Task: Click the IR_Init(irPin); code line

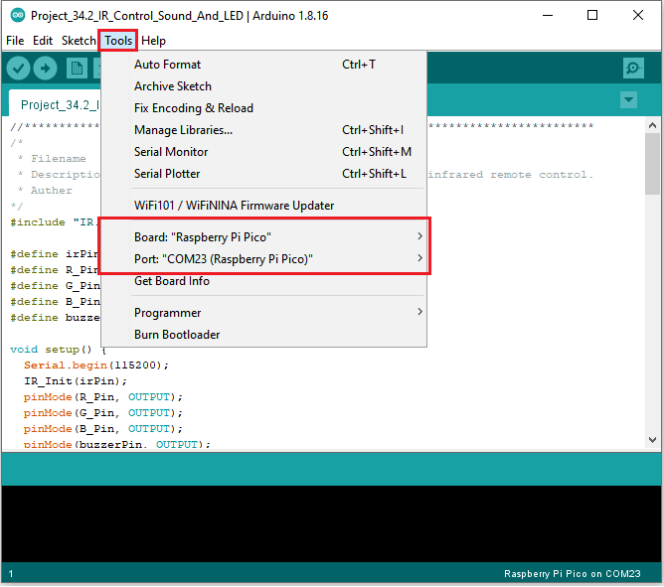Action: point(75,381)
